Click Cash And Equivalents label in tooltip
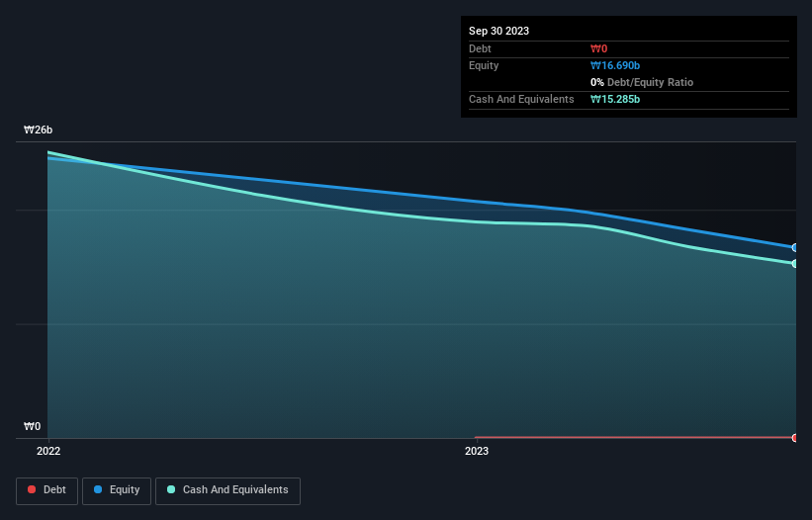Screen dimensions: 812x520 (x=521, y=99)
